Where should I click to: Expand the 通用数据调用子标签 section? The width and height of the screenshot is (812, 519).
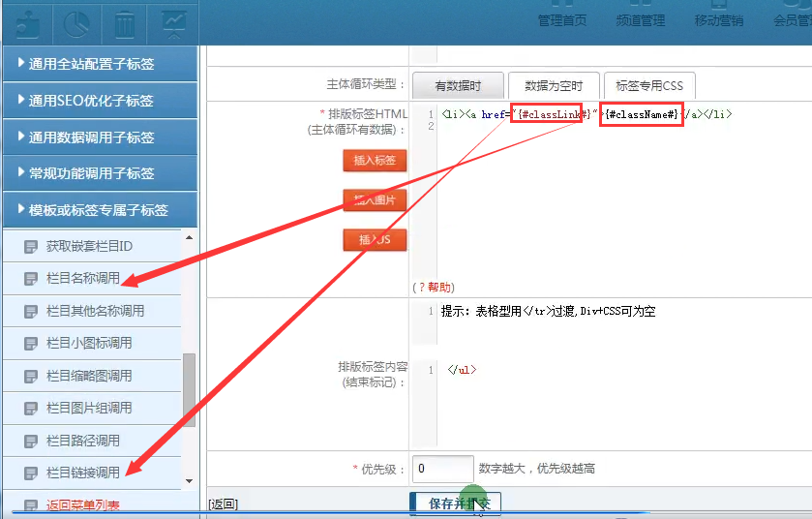coord(99,137)
